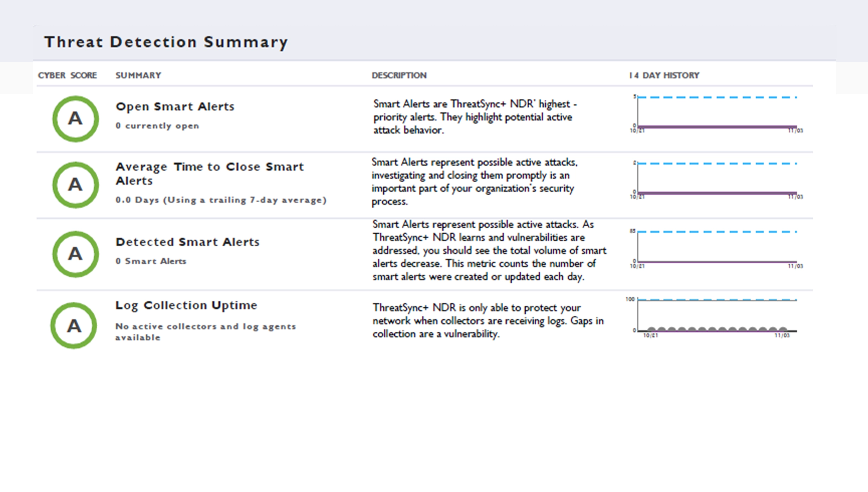The width and height of the screenshot is (868, 492).
Task: Click the Threat Detection Summary heading
Action: 166,42
